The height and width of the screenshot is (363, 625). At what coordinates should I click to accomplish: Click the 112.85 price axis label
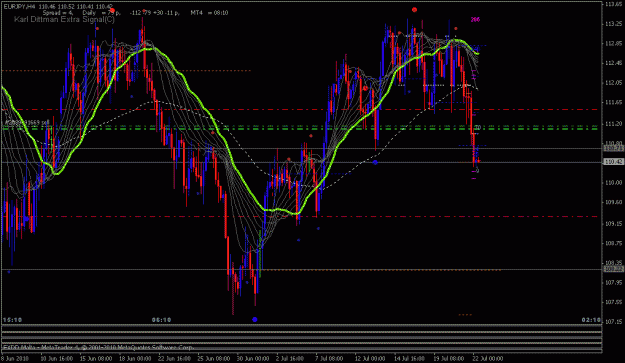click(613, 43)
